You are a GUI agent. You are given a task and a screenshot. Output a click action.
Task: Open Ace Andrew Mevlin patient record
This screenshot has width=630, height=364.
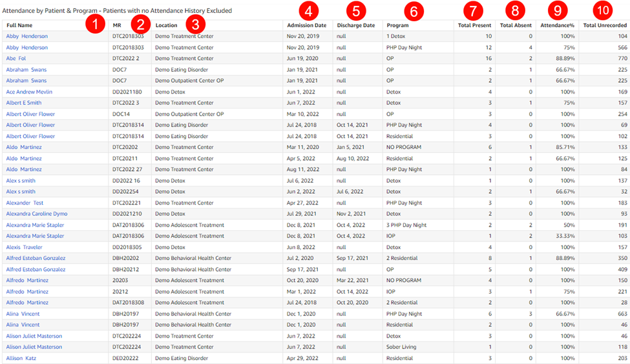(29, 92)
